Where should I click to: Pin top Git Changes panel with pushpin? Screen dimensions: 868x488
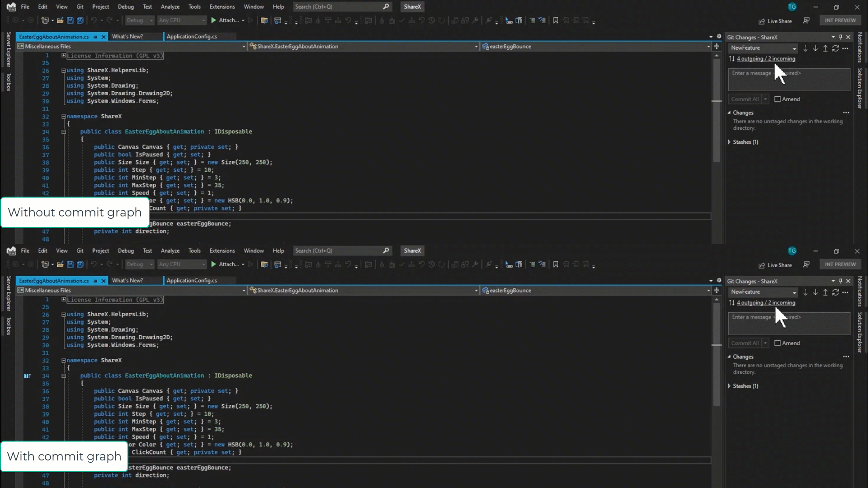(x=840, y=37)
